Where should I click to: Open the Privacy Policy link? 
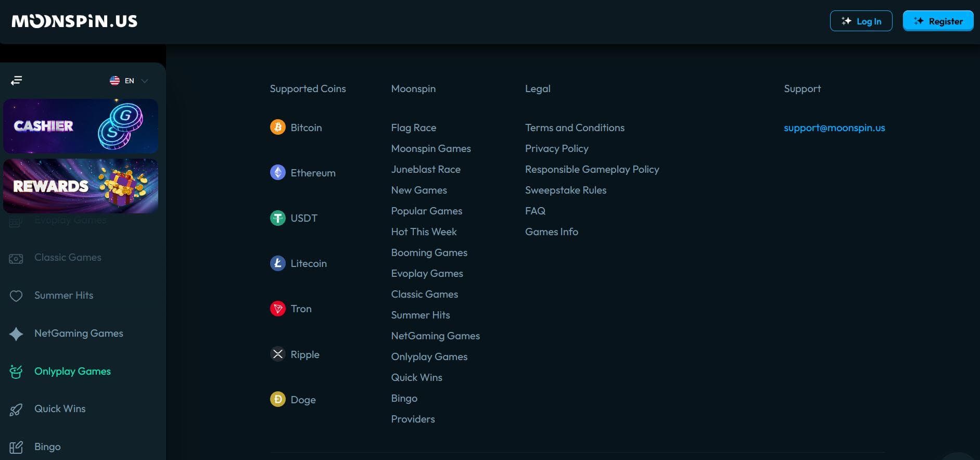click(x=556, y=148)
